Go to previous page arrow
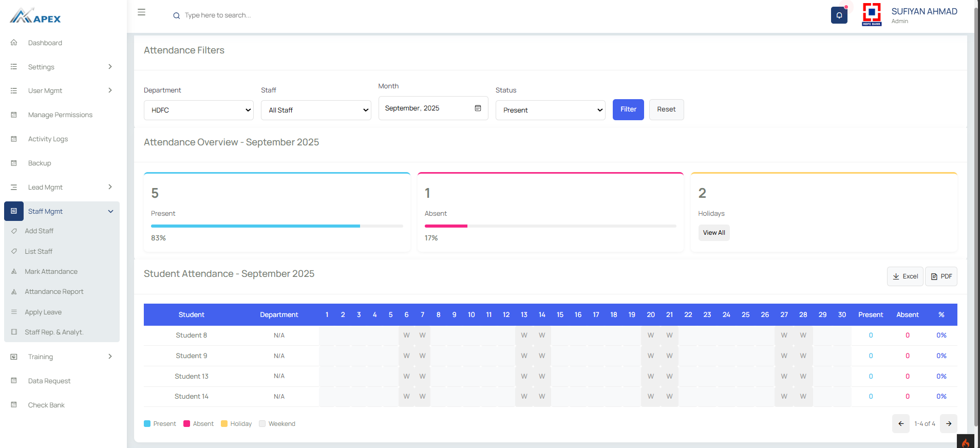Image resolution: width=980 pixels, height=448 pixels. (900, 424)
